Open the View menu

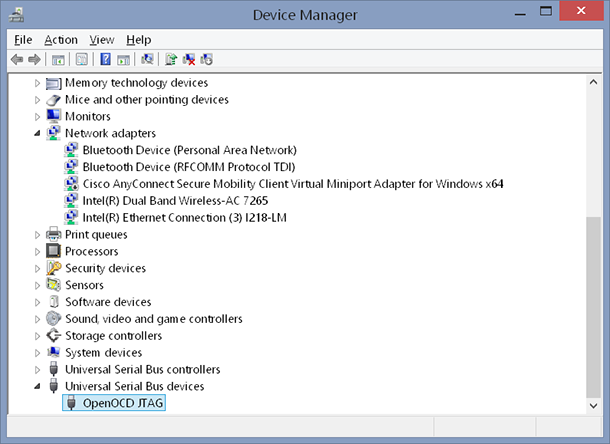point(101,39)
